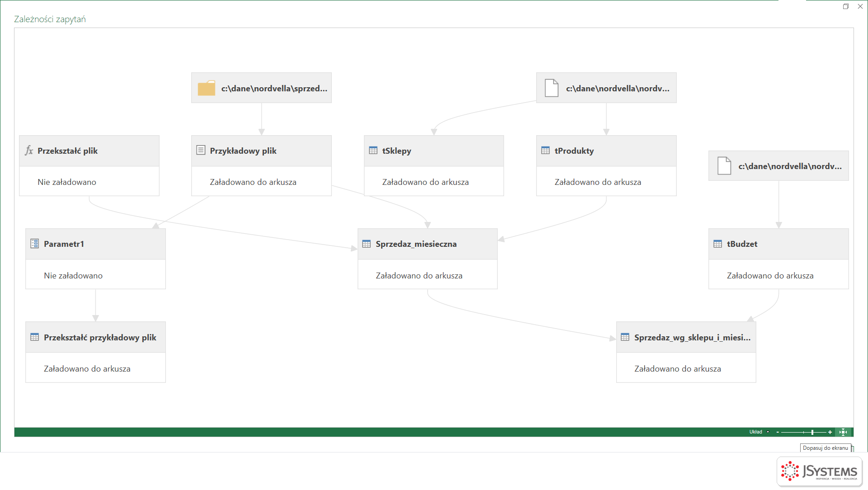
Task: Click the table icon of Sprzedaz_miesieczna
Action: 367,244
